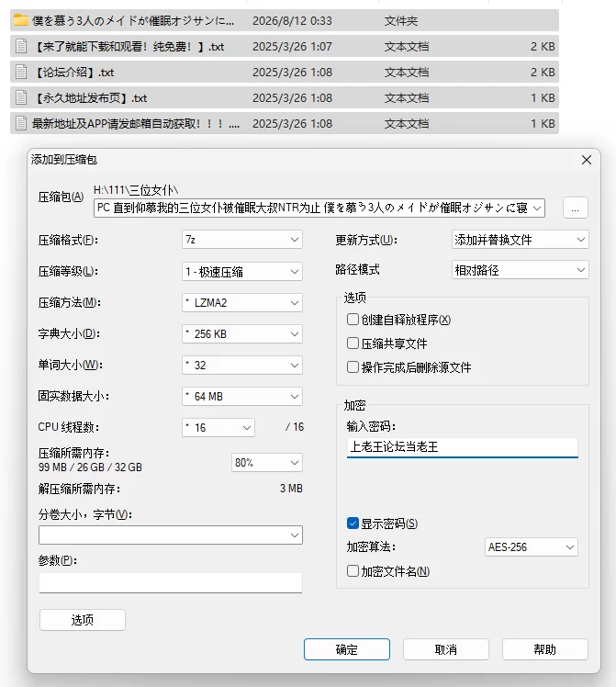Image resolution: width=616 pixels, height=687 pixels.
Task: Click the 选项 button at dialog bottom
Action: (83, 620)
